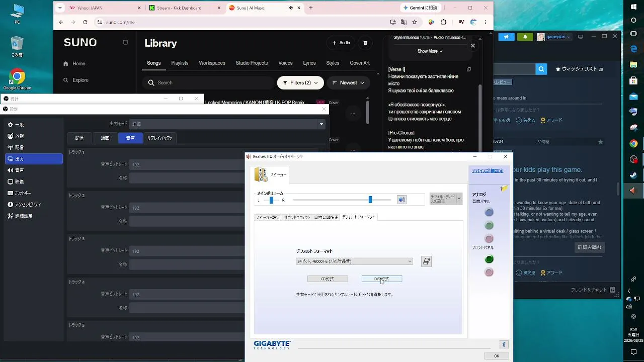Select the 配信 tab in OBS output settings
The height and width of the screenshot is (362, 644).
pos(79,138)
